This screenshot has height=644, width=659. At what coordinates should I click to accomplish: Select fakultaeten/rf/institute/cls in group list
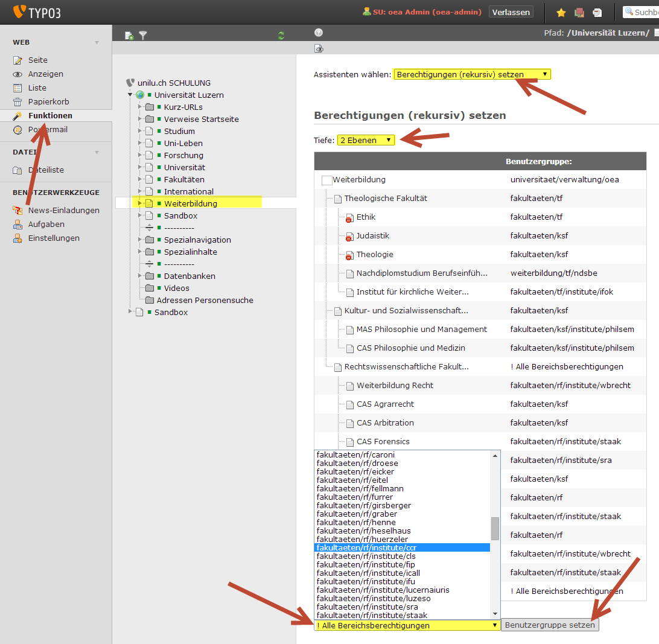[x=366, y=556]
